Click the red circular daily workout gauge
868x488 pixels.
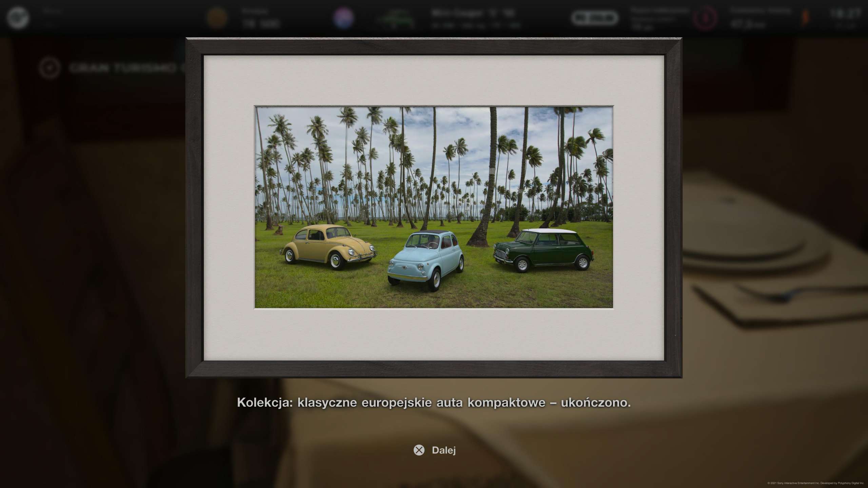tap(705, 18)
